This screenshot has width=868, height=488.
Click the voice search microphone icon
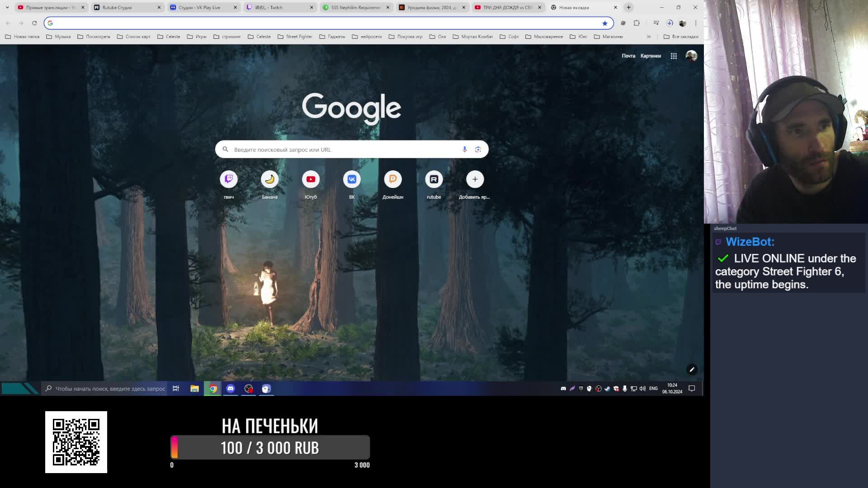coord(464,150)
